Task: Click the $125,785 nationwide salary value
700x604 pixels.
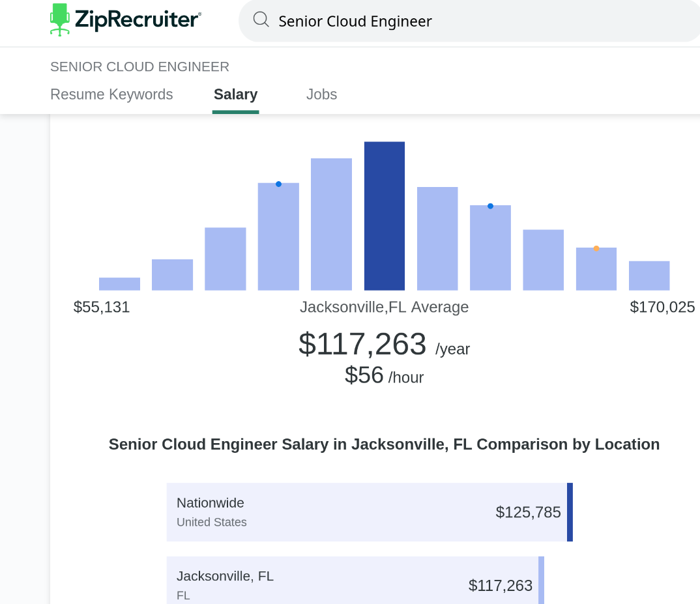Action: pos(528,512)
